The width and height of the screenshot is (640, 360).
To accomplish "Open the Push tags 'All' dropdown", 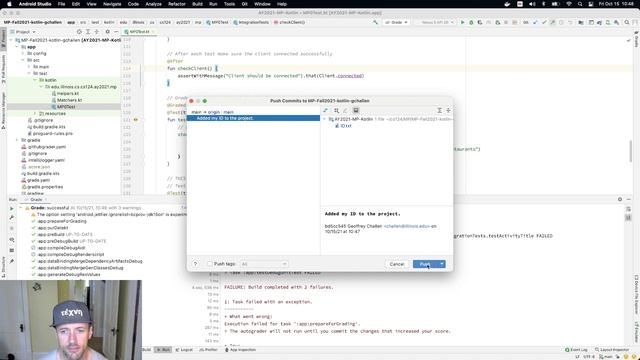I will [264, 264].
